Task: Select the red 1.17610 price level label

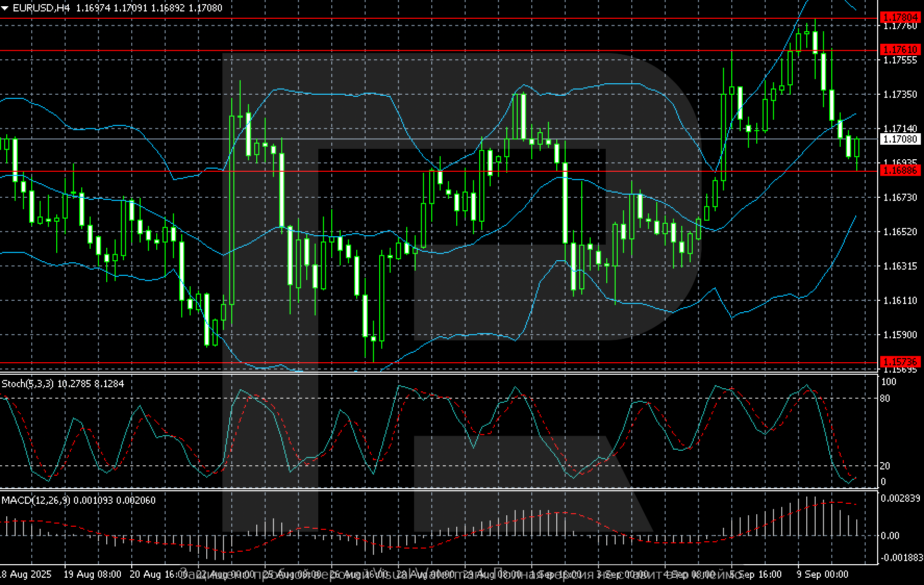Action: click(900, 50)
